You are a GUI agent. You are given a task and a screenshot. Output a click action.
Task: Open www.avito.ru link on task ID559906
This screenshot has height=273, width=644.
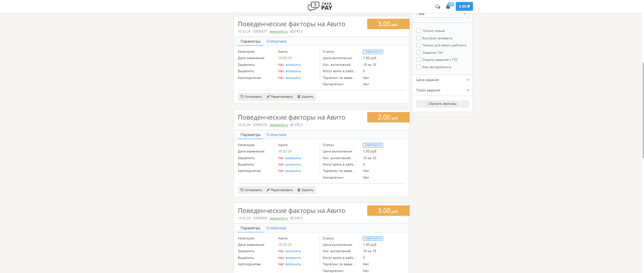click(x=279, y=218)
